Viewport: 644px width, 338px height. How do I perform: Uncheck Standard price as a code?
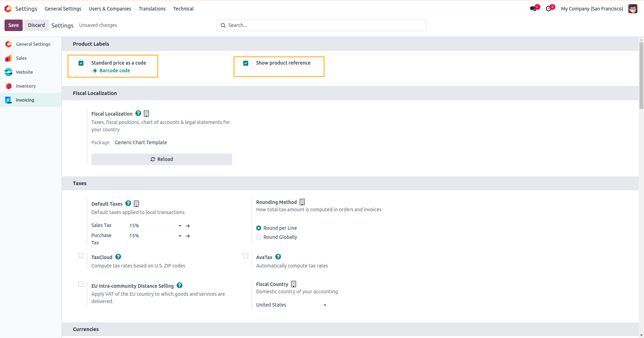81,63
